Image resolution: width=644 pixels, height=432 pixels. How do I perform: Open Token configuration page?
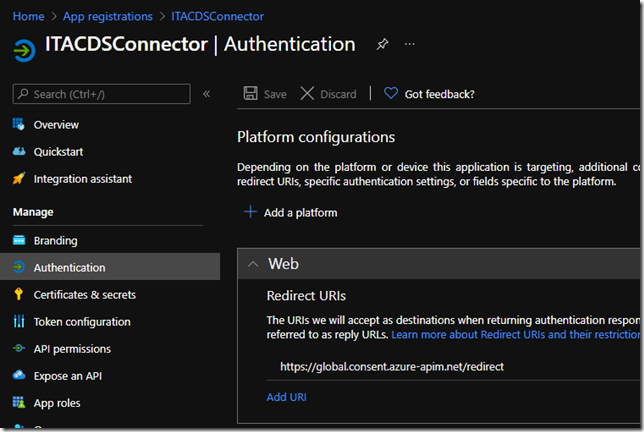[x=82, y=322]
